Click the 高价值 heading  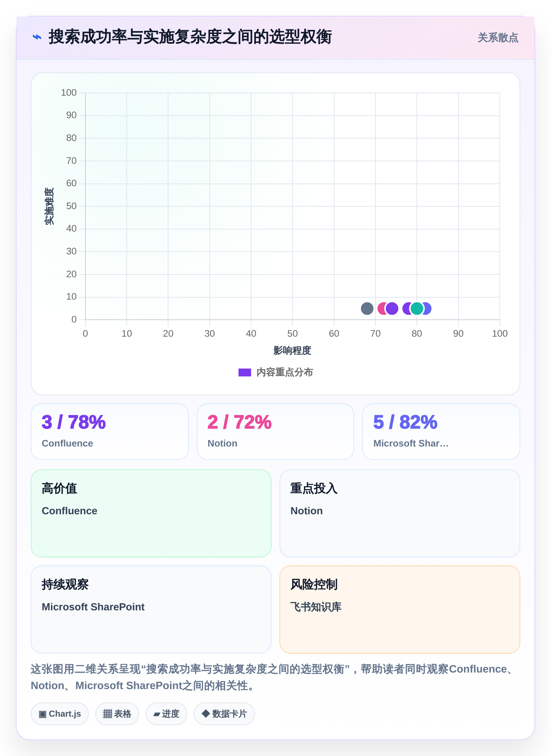pyautogui.click(x=59, y=489)
